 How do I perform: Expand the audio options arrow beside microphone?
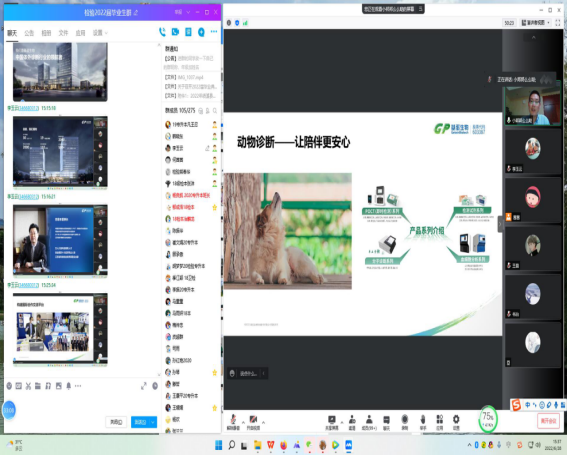pos(243,422)
